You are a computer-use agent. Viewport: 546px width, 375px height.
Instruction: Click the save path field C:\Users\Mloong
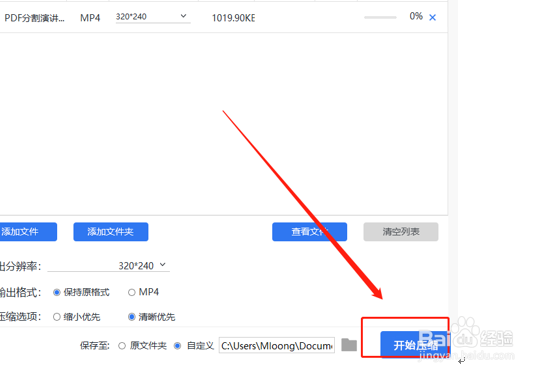[x=277, y=345]
